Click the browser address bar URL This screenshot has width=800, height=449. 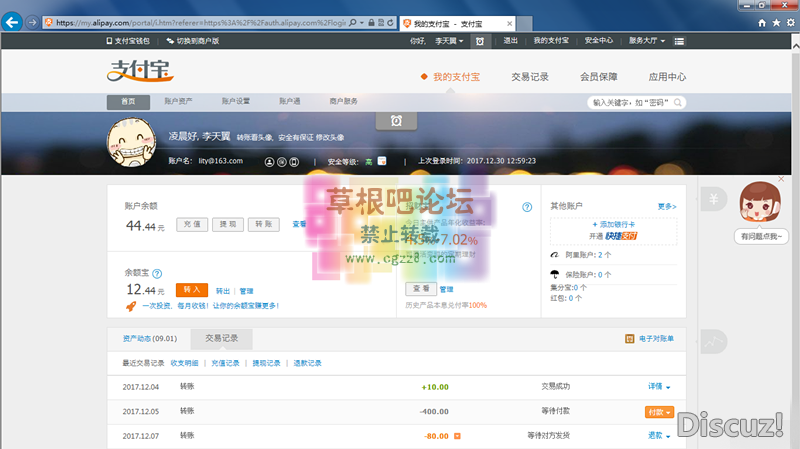201,23
